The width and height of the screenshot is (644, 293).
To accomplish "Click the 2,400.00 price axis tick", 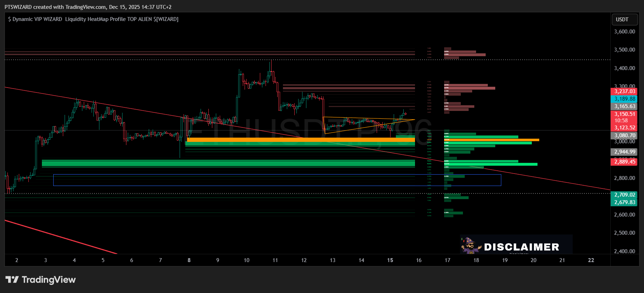I will pos(624,251).
